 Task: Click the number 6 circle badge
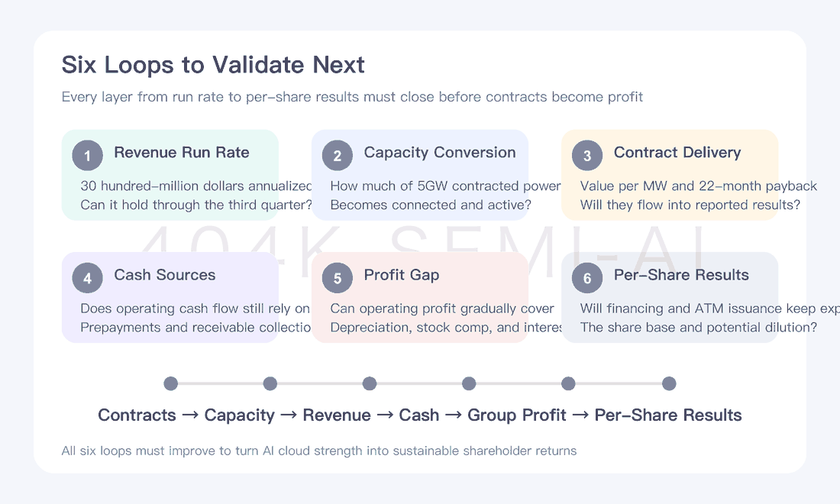pos(587,278)
